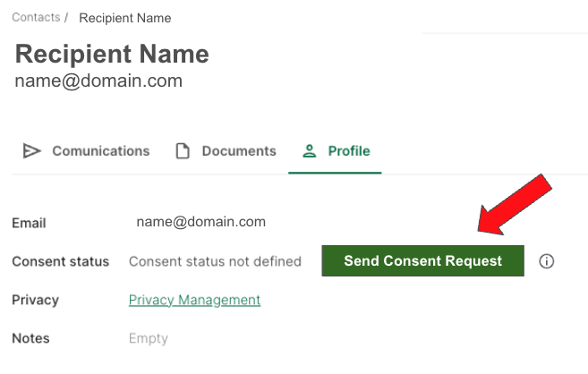Click the paper plane Comunications icon
Image resolution: width=588 pixels, height=374 pixels.
point(32,151)
